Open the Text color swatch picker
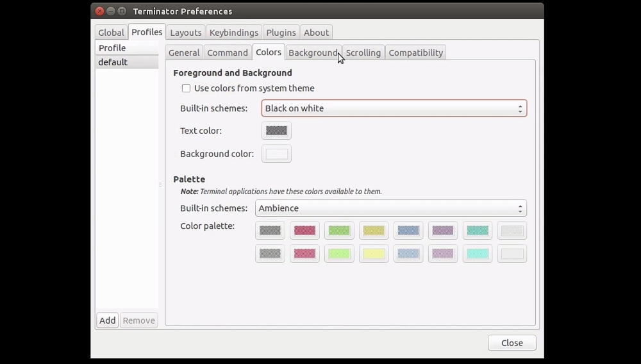This screenshot has width=641, height=364. [276, 131]
